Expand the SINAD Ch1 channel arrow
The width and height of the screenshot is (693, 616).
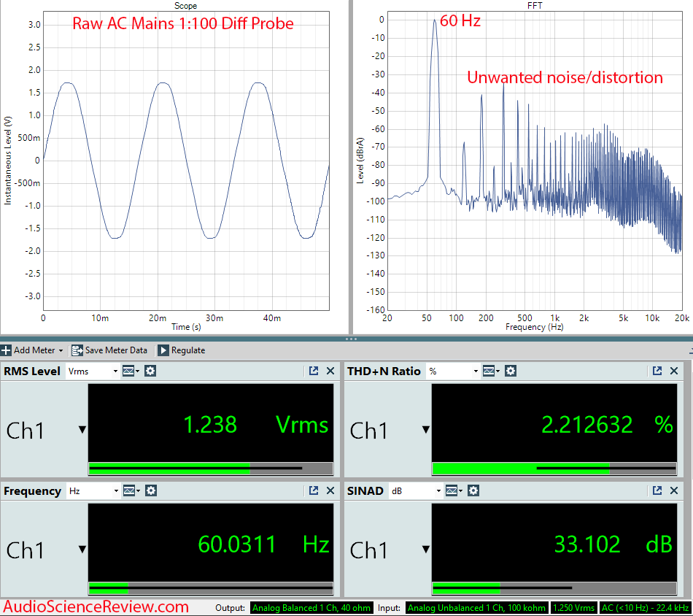[x=425, y=550]
